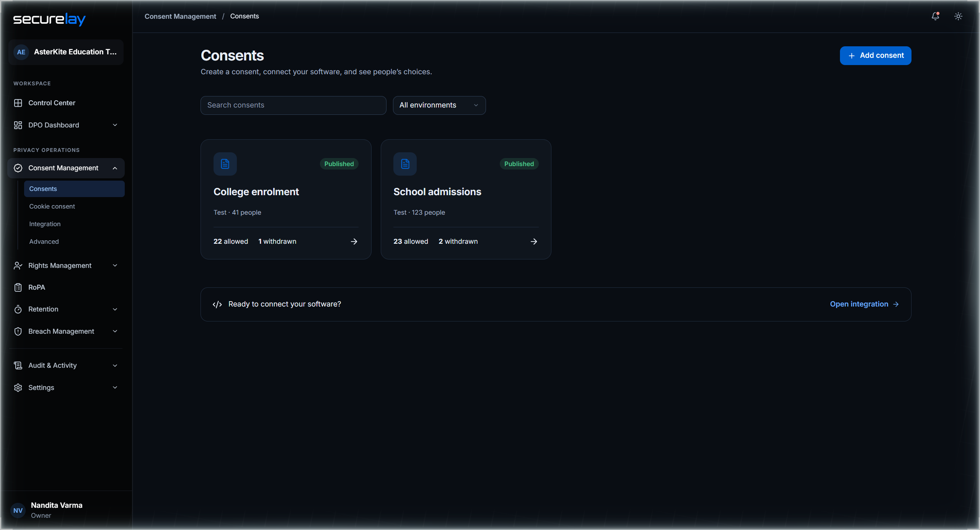The width and height of the screenshot is (980, 530).
Task: Click the Securelay logo
Action: (49, 19)
